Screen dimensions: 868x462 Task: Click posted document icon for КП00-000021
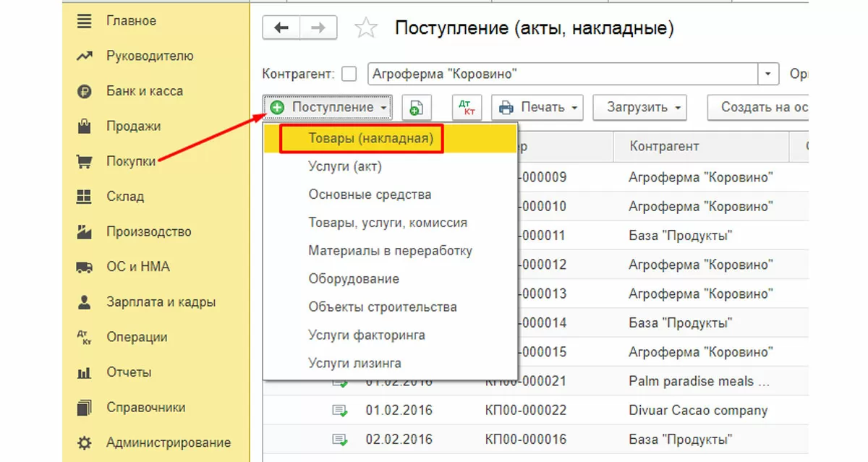[339, 381]
